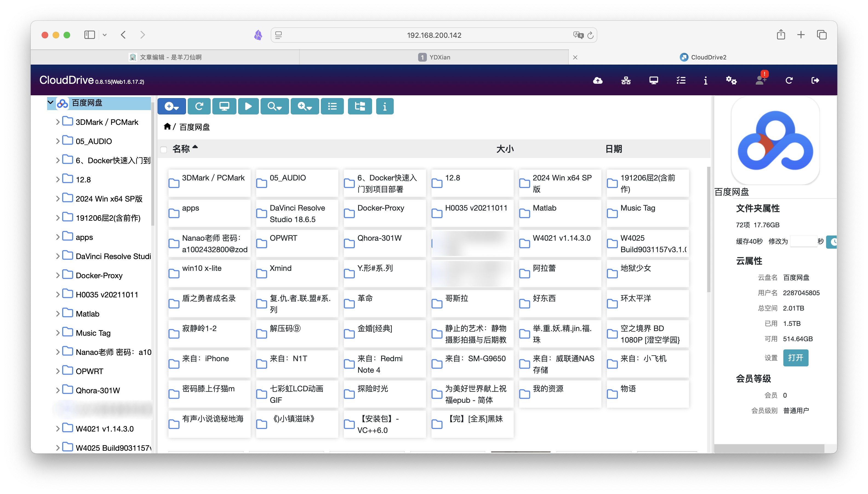868x494 pixels.
Task: Open the 我的资源 folder
Action: (560, 394)
